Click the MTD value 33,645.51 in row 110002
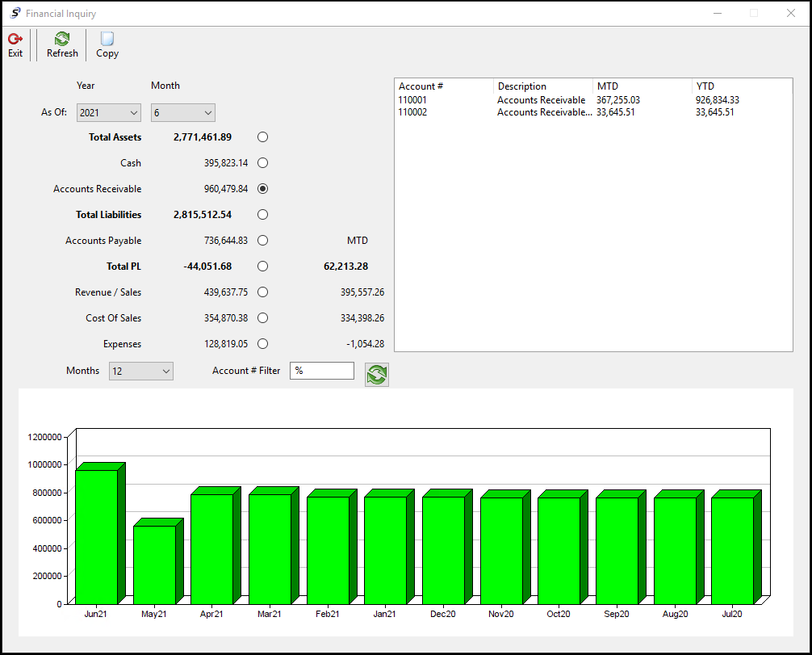This screenshot has height=655, width=812. 615,112
